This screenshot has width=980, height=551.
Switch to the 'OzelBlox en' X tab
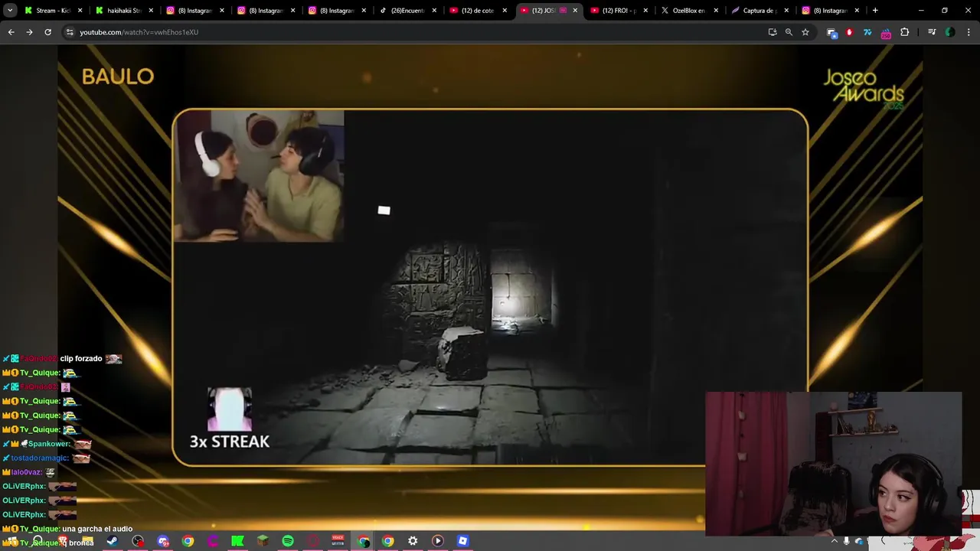point(688,11)
